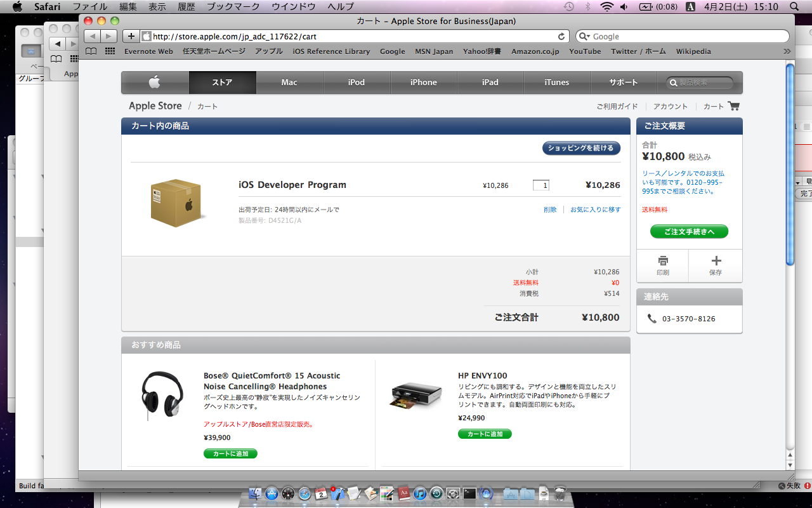The image size is (812, 508).
Task: Proceed with ご注文手続きへ button
Action: coord(689,232)
